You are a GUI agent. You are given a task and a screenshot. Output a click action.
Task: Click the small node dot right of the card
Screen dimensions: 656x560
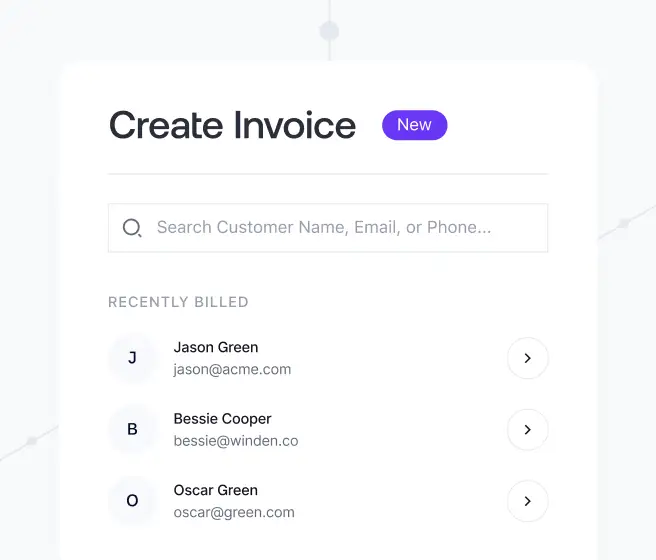pyautogui.click(x=623, y=223)
